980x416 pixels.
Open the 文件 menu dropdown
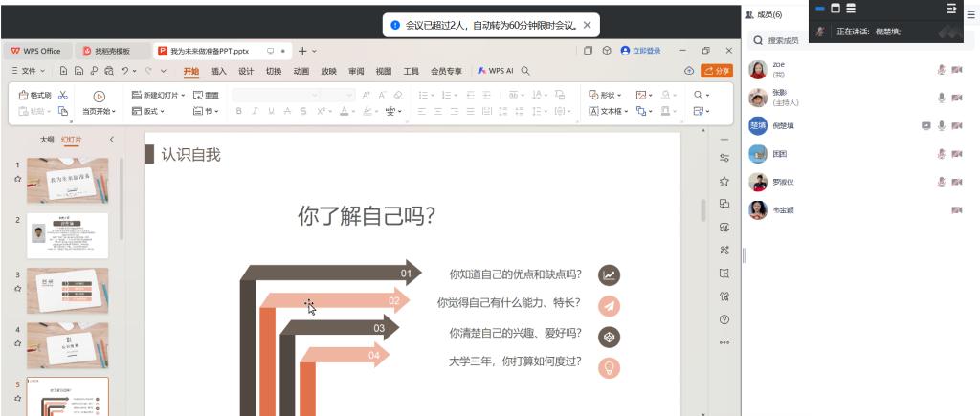click(28, 71)
